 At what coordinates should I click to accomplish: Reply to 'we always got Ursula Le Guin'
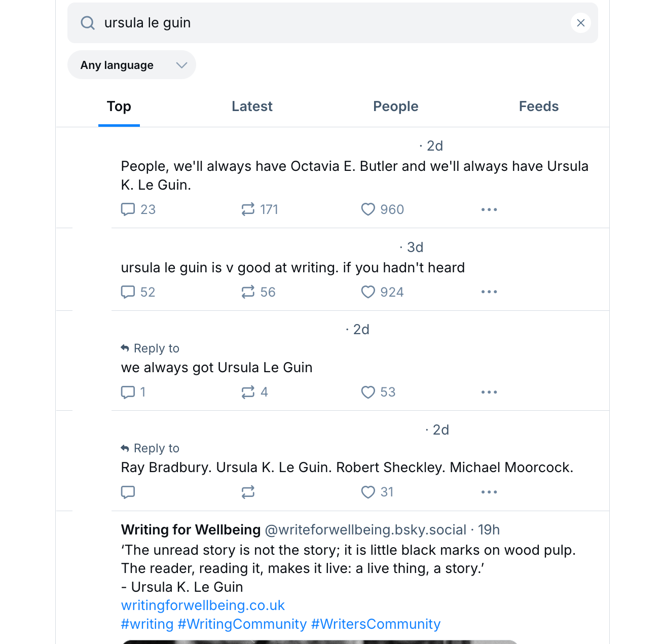pyautogui.click(x=133, y=392)
